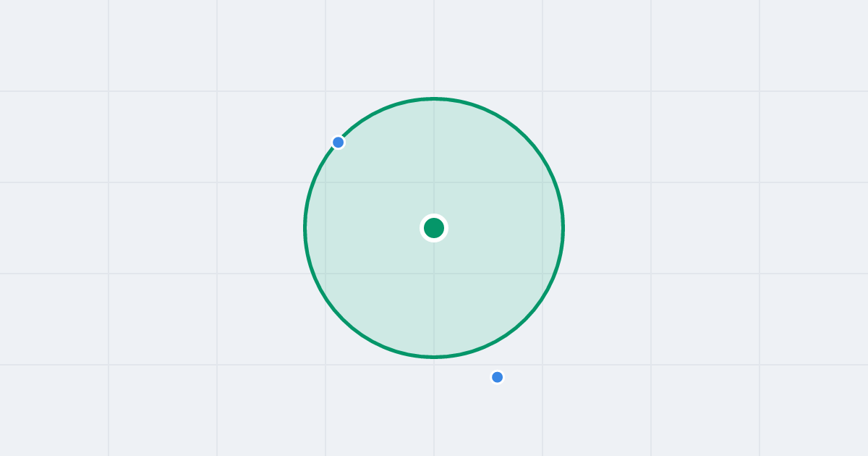Click the circle outline at its leftmost point

305,228
